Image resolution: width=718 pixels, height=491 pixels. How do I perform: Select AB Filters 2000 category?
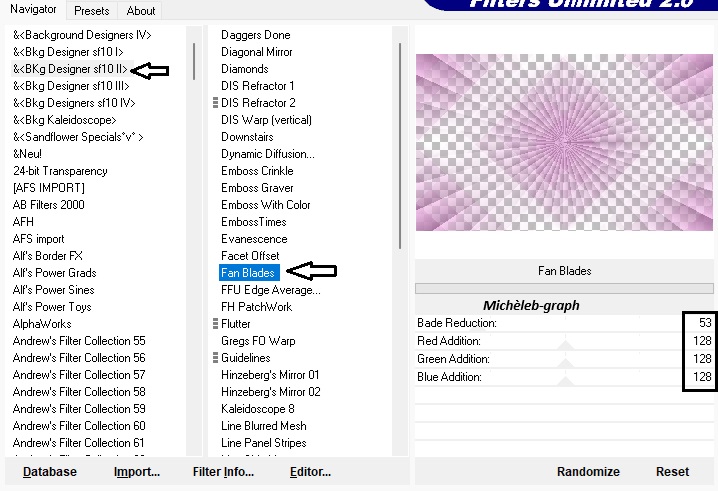(49, 205)
